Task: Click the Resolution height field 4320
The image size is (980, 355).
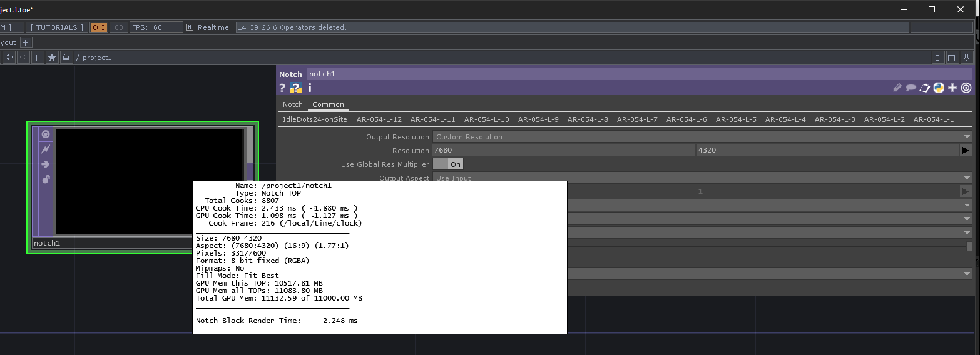Action: [x=827, y=151]
